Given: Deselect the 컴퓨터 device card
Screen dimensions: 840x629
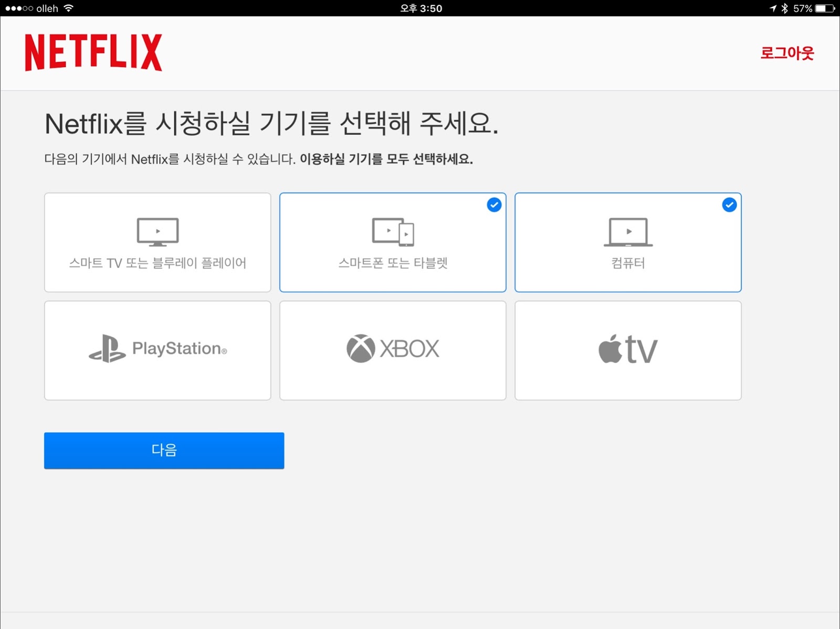Looking at the screenshot, I should click(x=628, y=242).
